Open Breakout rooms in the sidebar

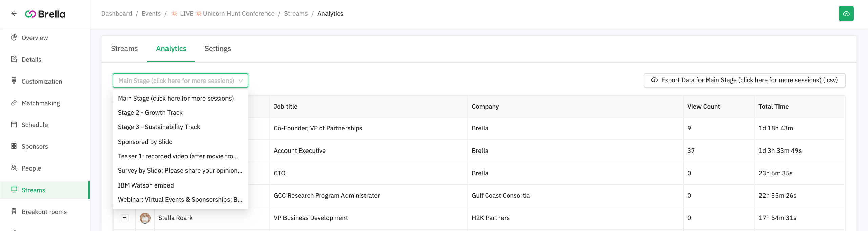coord(44,212)
